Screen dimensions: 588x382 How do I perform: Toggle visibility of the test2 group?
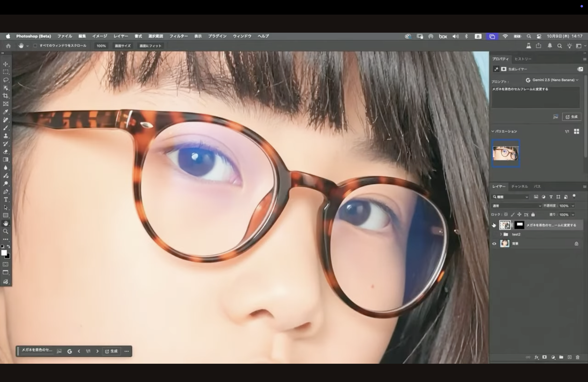494,234
